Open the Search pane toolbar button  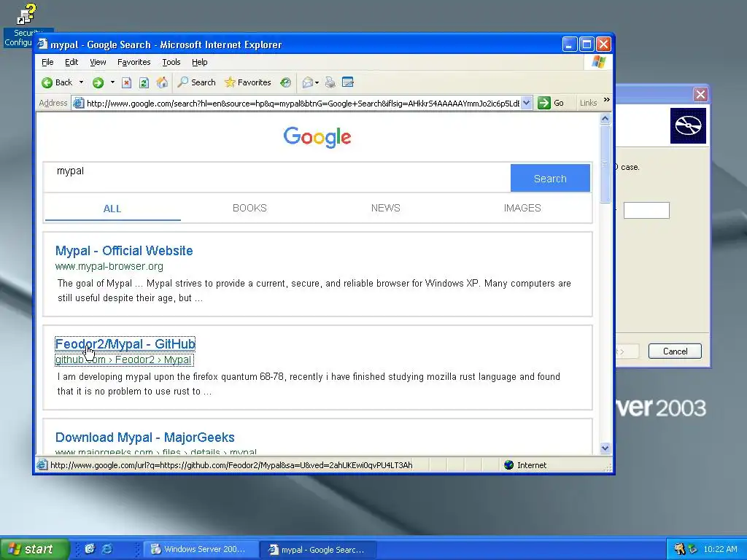196,82
